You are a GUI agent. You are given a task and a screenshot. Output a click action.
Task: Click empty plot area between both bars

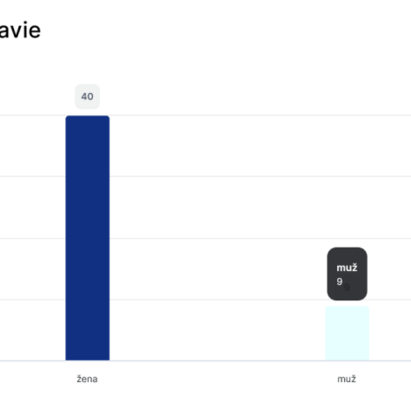217,207
